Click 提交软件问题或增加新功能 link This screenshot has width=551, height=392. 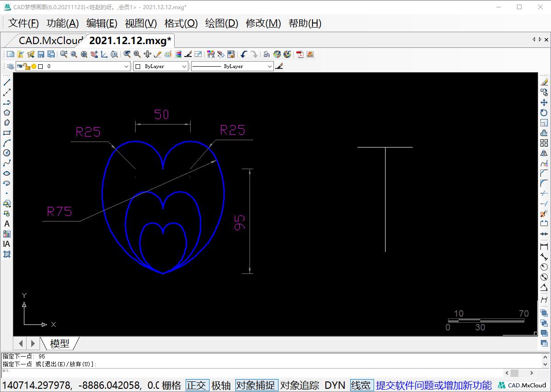[x=433, y=385]
